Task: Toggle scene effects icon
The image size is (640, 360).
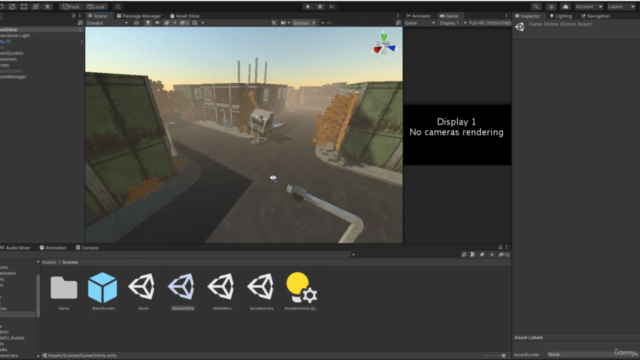Action: tap(167, 23)
